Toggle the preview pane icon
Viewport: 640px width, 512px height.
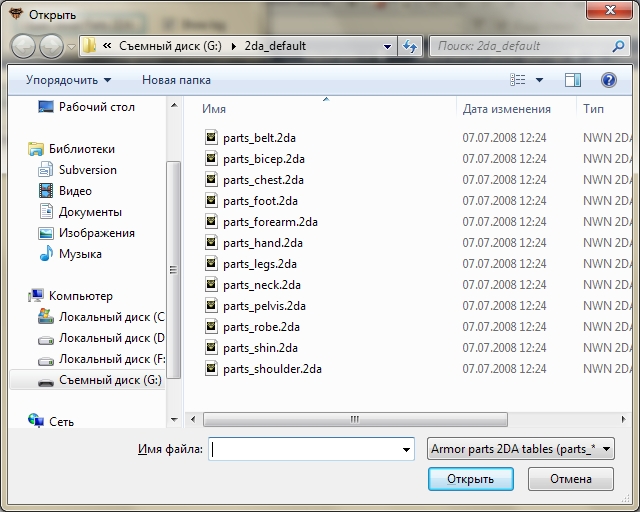tap(573, 80)
